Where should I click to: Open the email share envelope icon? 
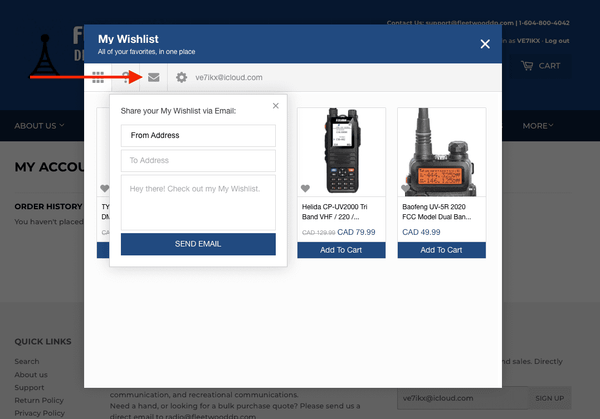pos(153,77)
